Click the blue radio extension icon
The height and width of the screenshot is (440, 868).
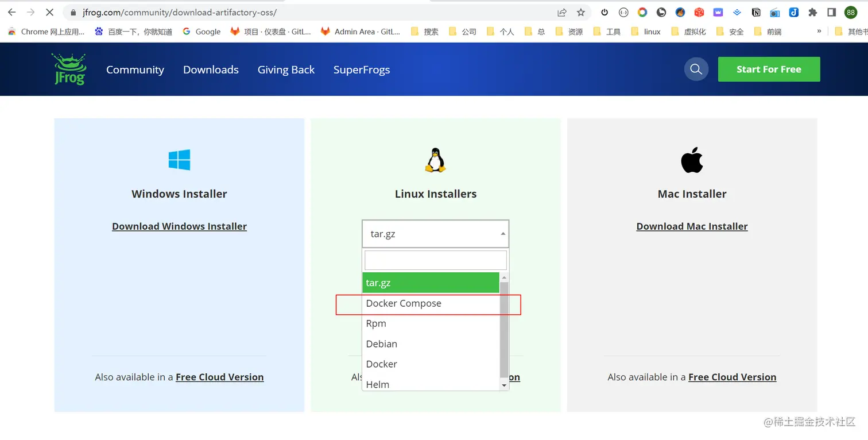775,12
